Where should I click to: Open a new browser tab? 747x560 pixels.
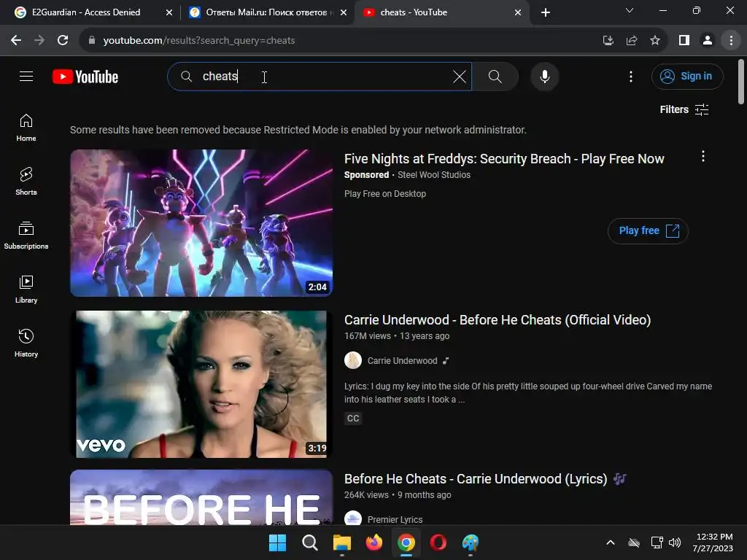click(546, 13)
